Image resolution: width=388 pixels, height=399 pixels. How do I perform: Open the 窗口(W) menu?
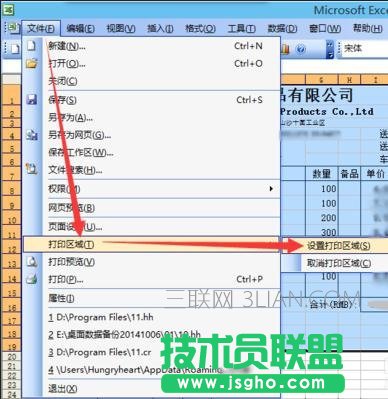pos(325,28)
